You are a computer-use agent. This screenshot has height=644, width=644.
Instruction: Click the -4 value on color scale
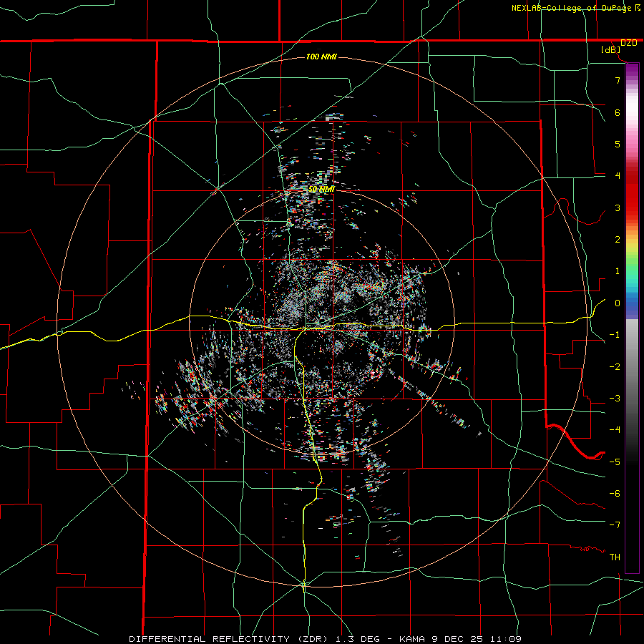click(x=615, y=431)
